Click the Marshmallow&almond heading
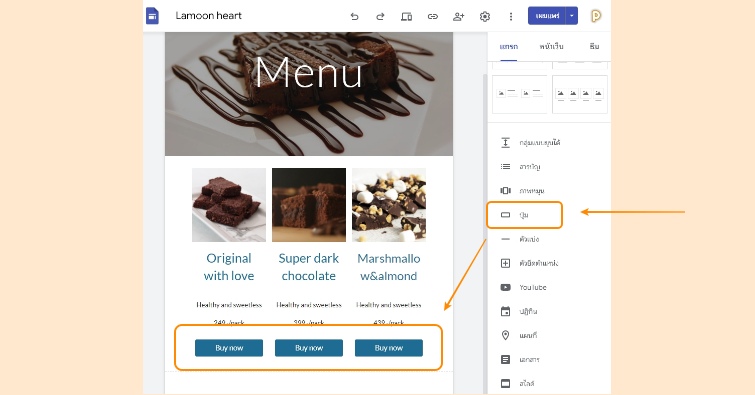This screenshot has height=395, width=755. click(x=389, y=267)
